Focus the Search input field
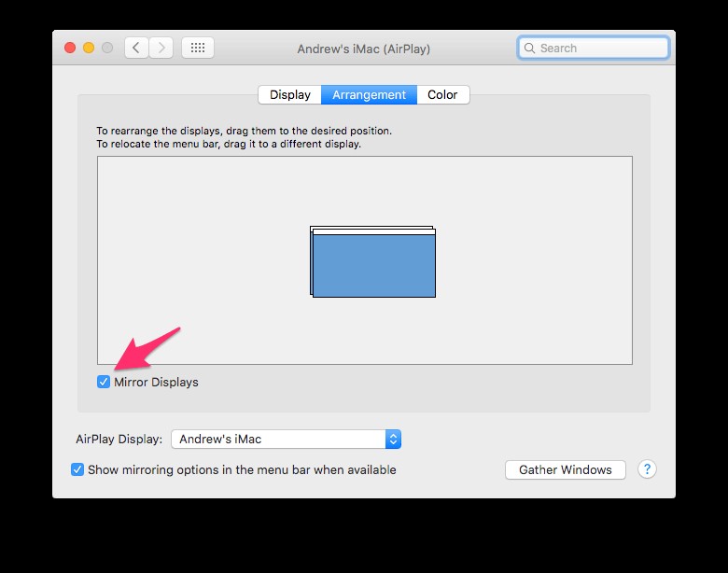Viewport: 728px width, 573px height. point(594,49)
